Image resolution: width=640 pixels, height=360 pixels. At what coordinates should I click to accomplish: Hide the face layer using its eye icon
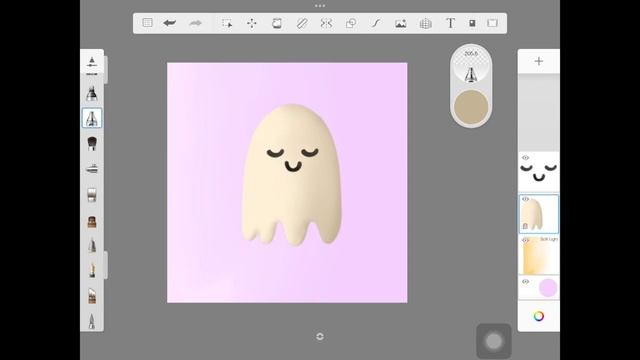[x=526, y=158]
